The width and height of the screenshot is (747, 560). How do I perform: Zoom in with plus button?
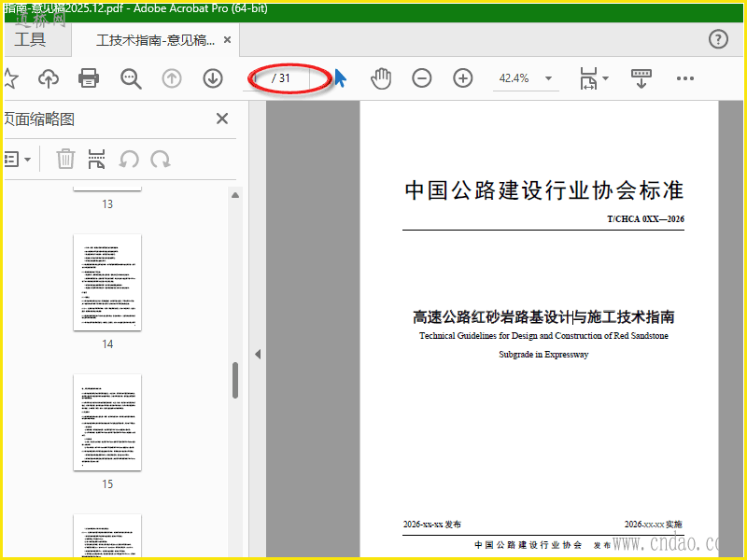[x=462, y=78]
